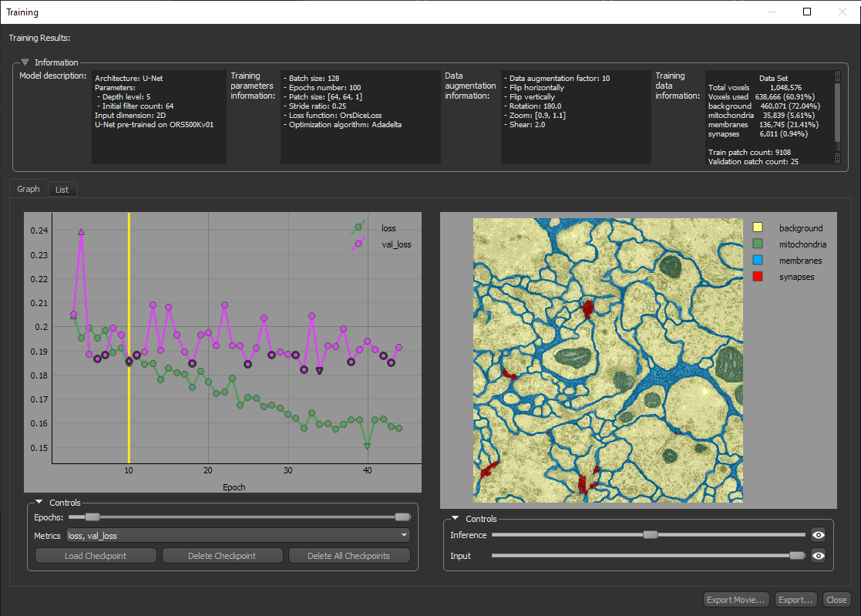Click the yellow background legend swatch
The image size is (861, 616).
point(758,228)
